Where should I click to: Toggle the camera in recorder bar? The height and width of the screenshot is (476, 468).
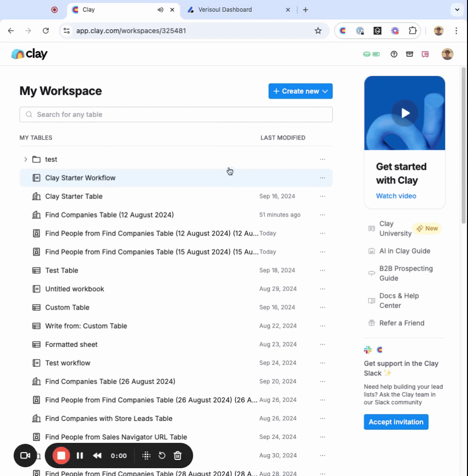25,456
